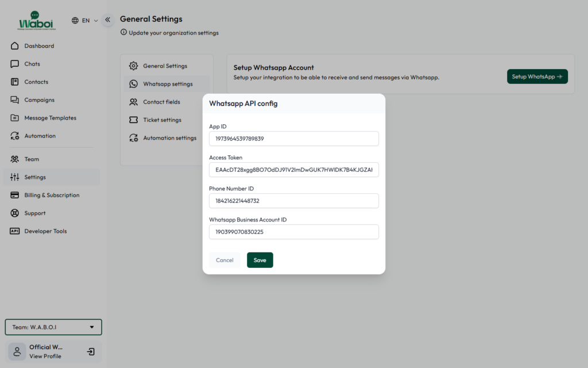
Task: Open the Team: W.A.B.O.I dropdown
Action: 53,327
